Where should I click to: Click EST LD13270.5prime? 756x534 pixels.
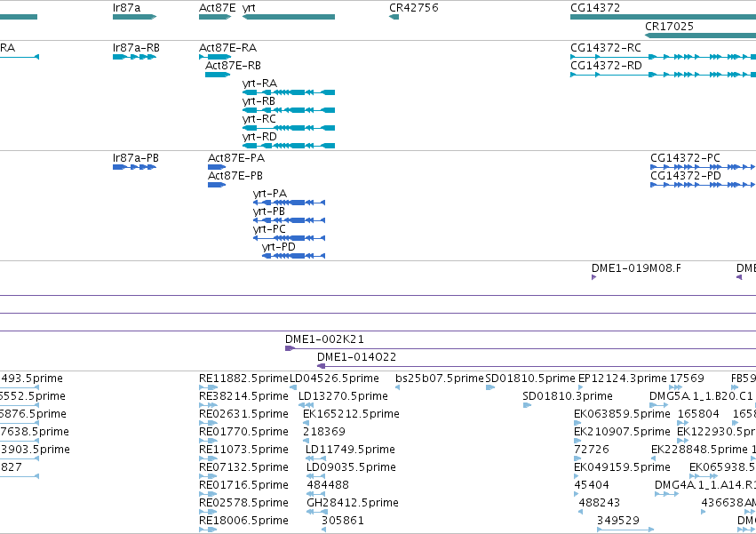point(306,405)
